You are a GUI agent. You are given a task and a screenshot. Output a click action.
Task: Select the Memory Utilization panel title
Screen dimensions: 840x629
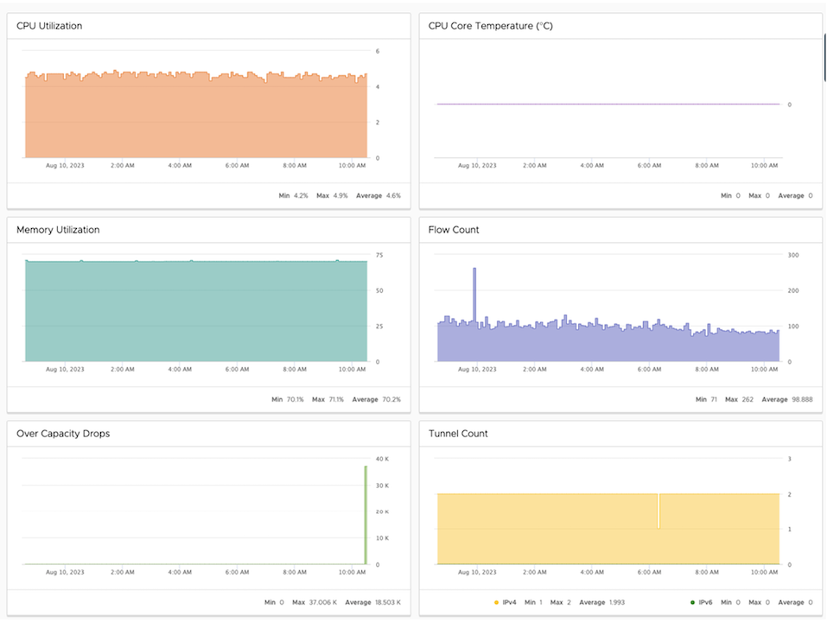(58, 230)
